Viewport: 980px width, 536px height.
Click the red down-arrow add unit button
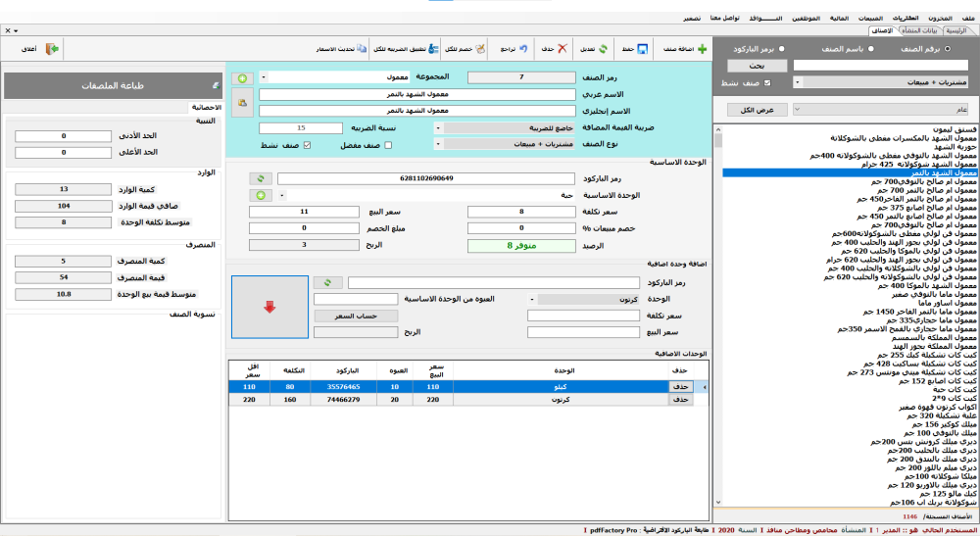tap(269, 307)
